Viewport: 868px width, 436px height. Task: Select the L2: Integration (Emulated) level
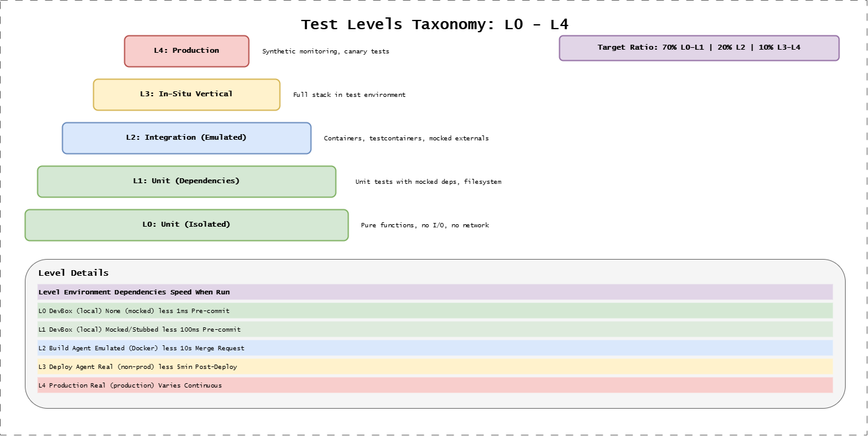coord(186,138)
